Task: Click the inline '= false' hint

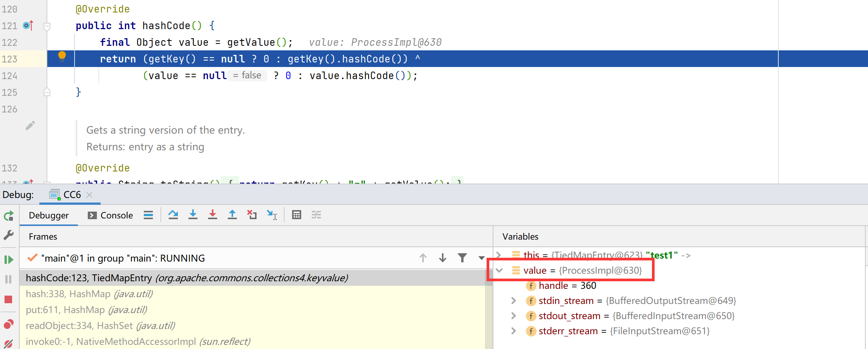Action: (x=247, y=75)
